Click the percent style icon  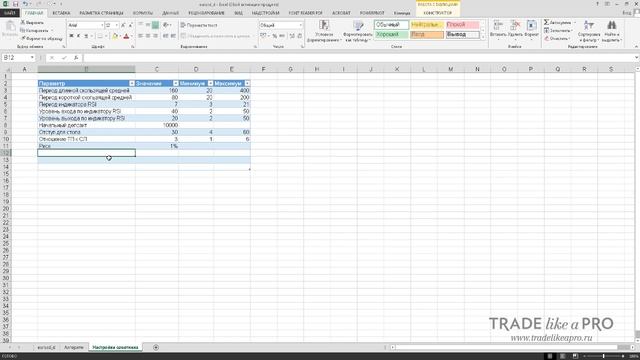tap(275, 36)
